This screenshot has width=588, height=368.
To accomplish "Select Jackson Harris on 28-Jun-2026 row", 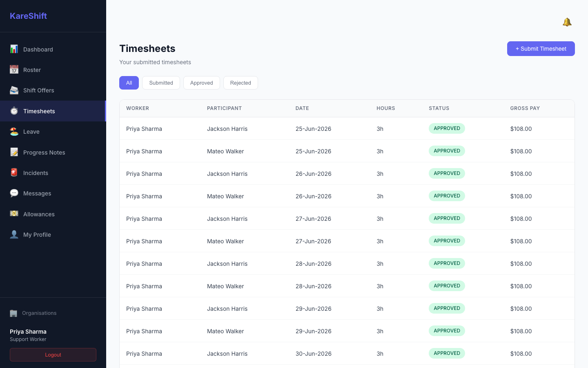I will (347, 263).
